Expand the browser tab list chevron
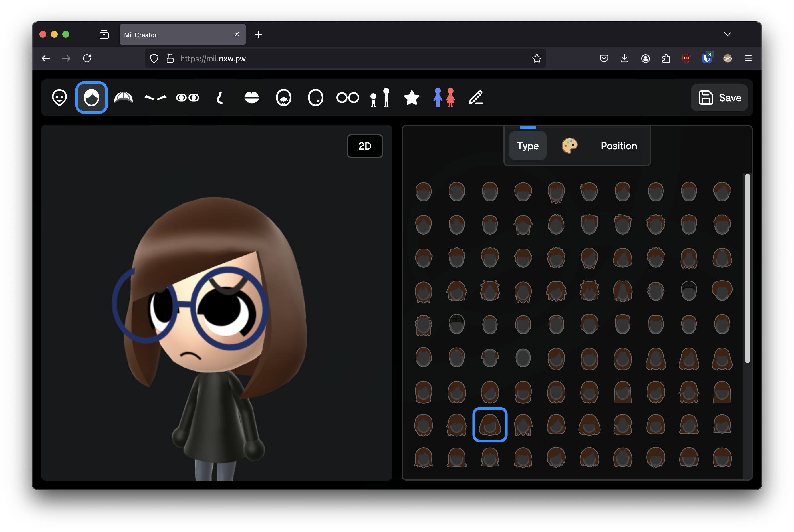This screenshot has width=794, height=532. coord(727,34)
